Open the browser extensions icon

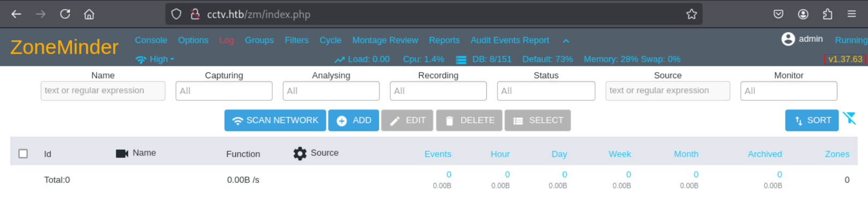827,14
